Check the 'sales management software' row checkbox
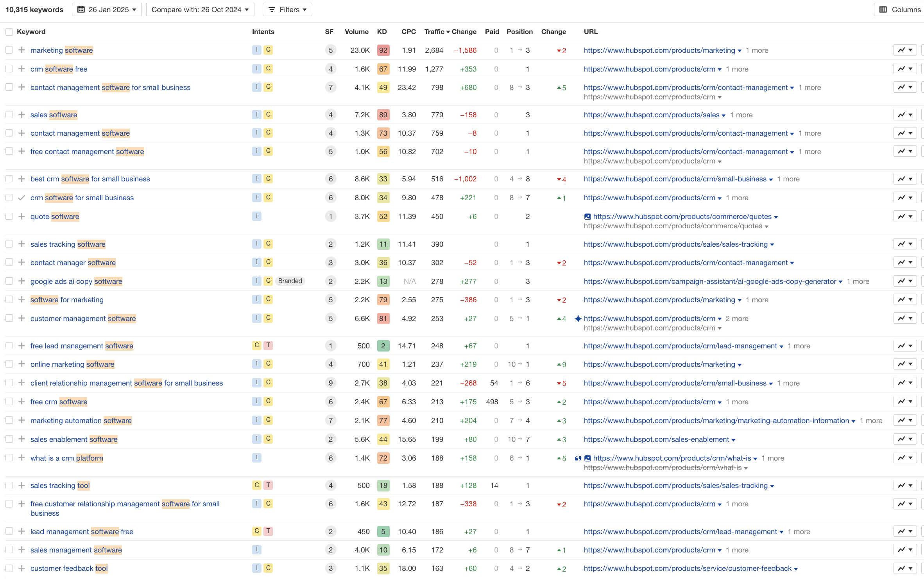Image resolution: width=924 pixels, height=581 pixels. pyautogui.click(x=9, y=550)
